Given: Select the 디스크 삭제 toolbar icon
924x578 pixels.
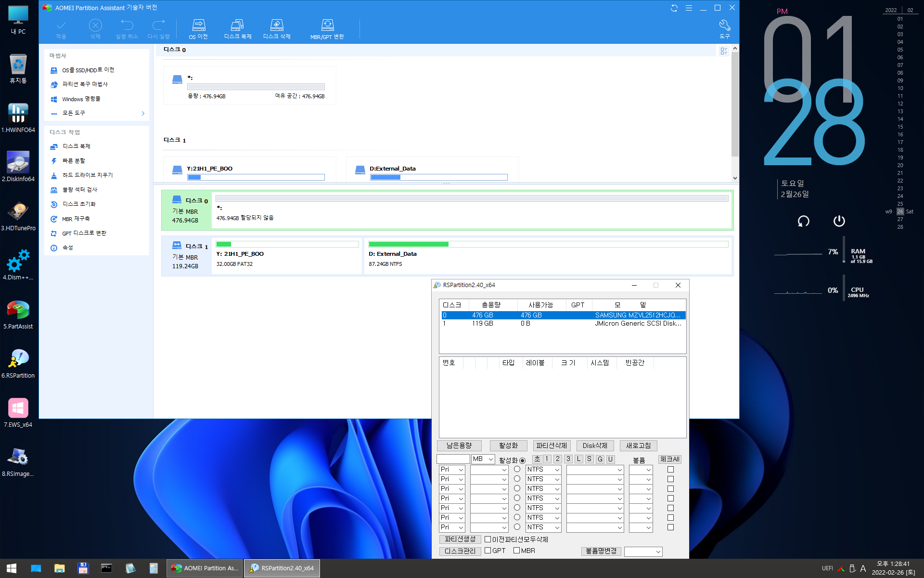Looking at the screenshot, I should (x=277, y=29).
